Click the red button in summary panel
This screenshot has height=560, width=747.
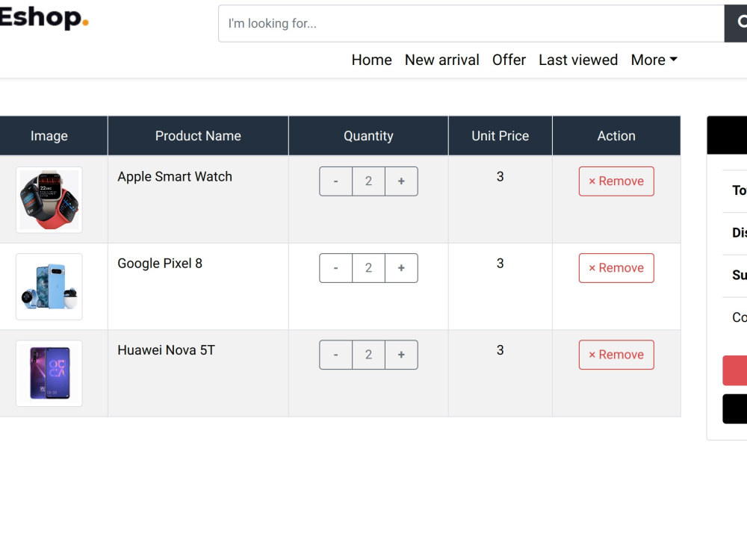tap(734, 370)
